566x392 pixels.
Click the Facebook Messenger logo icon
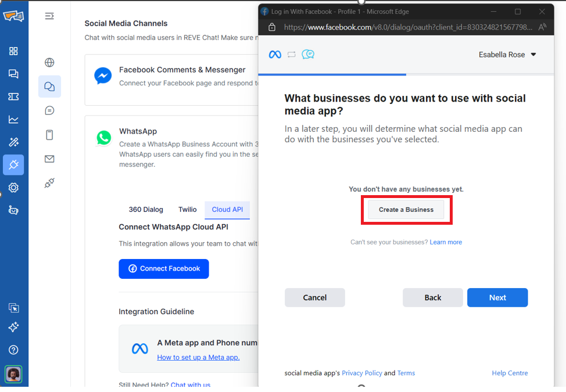pos(103,75)
